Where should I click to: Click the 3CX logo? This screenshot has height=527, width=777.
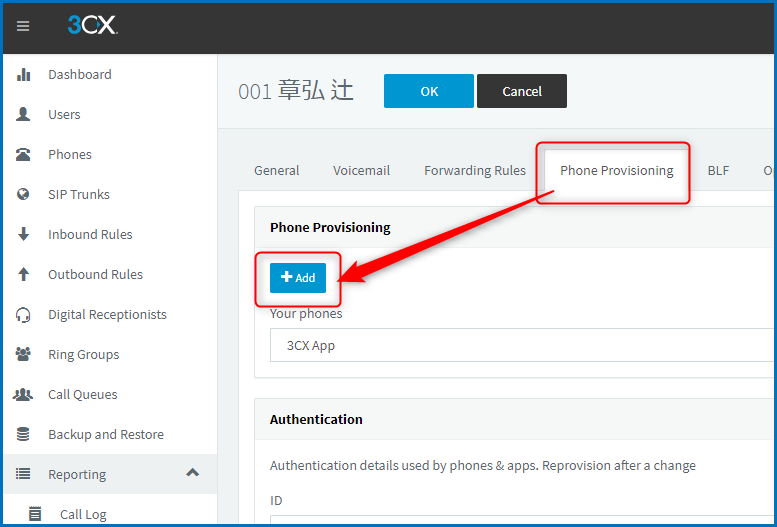click(93, 25)
